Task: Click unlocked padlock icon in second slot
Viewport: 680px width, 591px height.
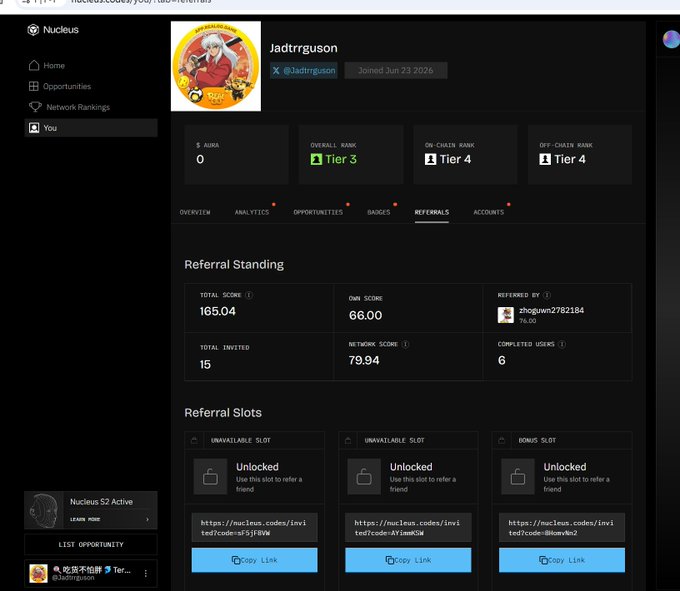Action: pos(364,477)
